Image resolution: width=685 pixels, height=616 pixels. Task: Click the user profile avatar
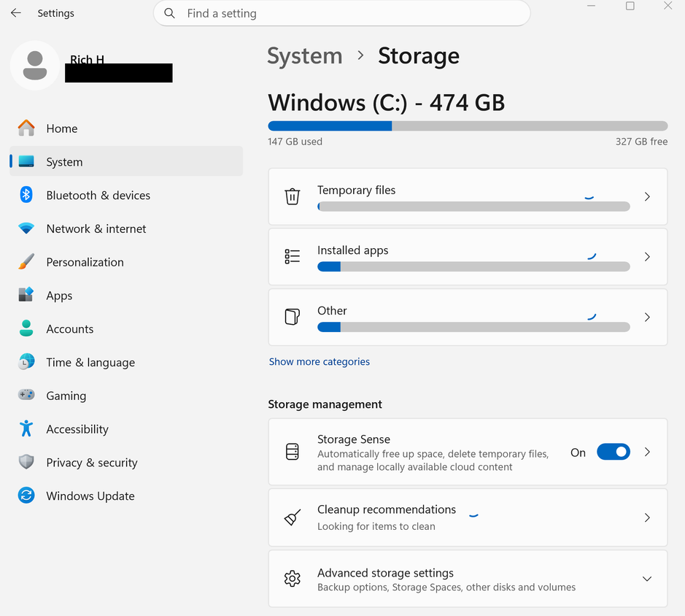pos(35,66)
